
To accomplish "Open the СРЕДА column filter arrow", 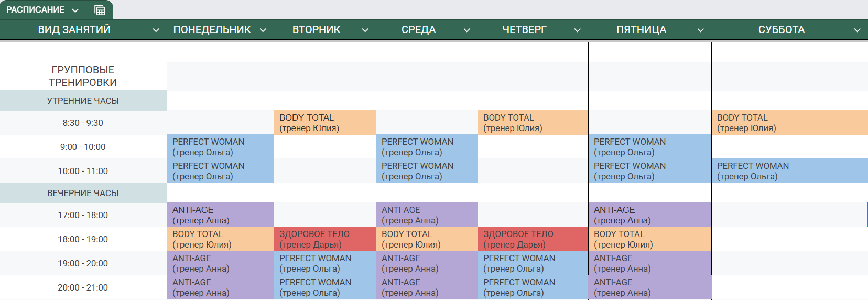I will coord(467,30).
